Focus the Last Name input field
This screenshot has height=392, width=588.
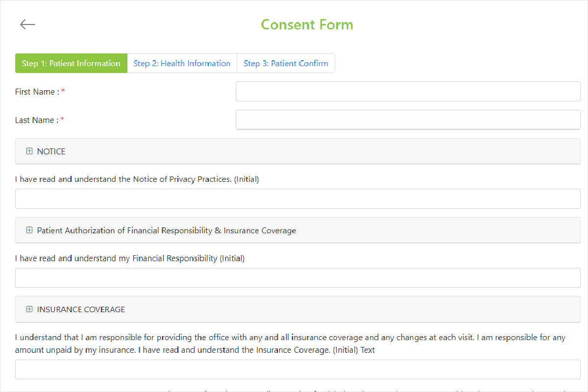tap(408, 120)
